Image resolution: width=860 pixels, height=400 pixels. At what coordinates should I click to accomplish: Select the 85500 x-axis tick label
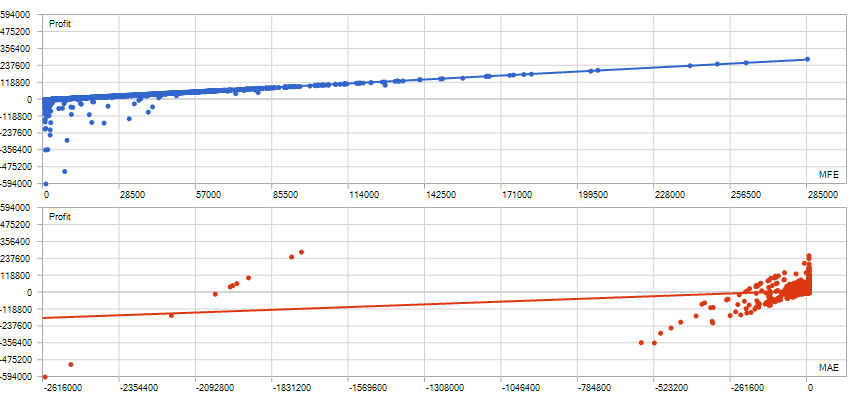pyautogui.click(x=285, y=195)
